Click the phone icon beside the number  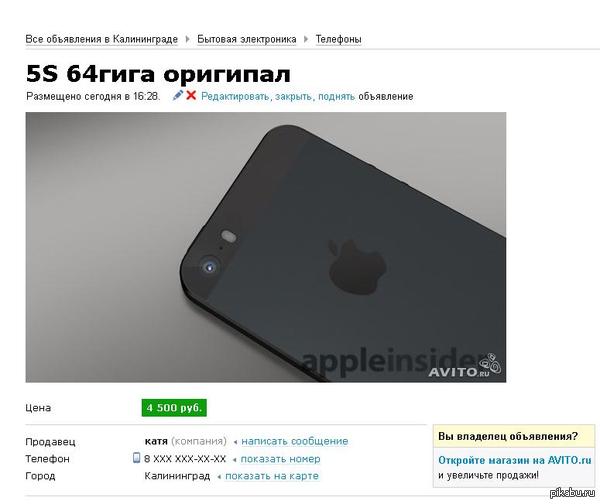point(136,457)
